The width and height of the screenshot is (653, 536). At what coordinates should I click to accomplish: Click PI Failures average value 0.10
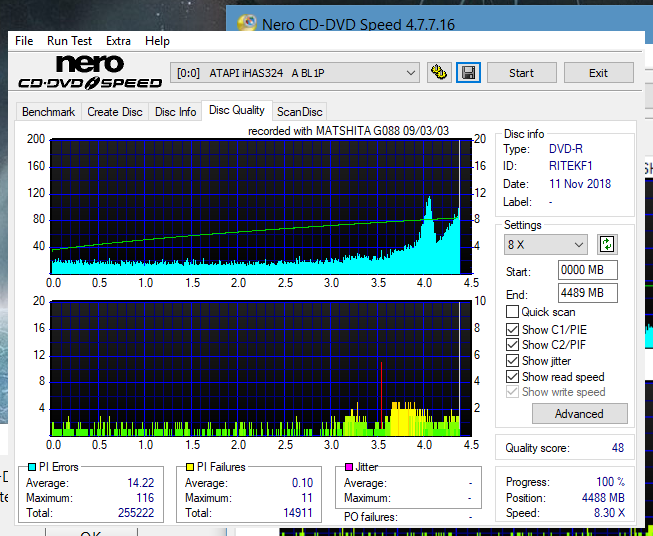tap(302, 483)
